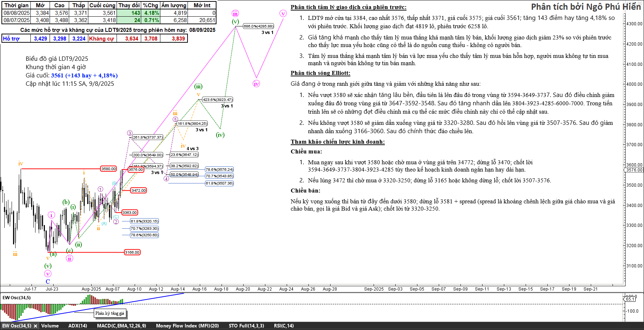
Task: Switch to the RSI(C,14) tab
Action: pyautogui.click(x=283, y=326)
